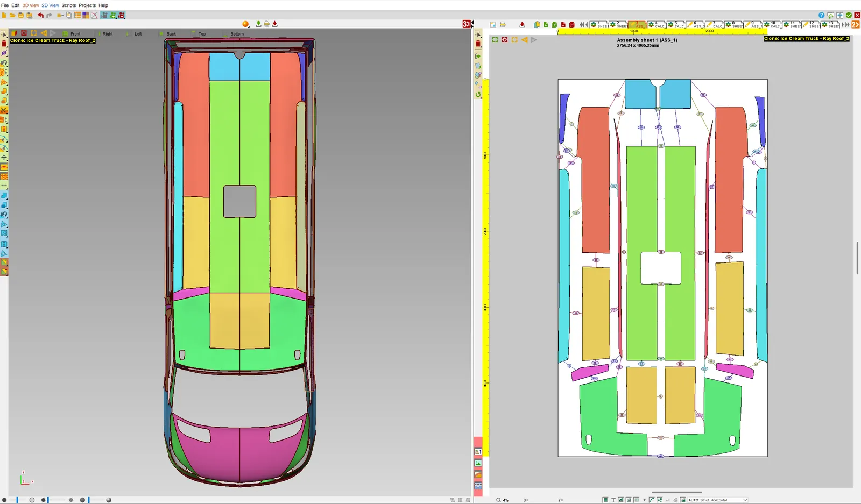Select sheet tab 1 SHEET

coord(599,25)
